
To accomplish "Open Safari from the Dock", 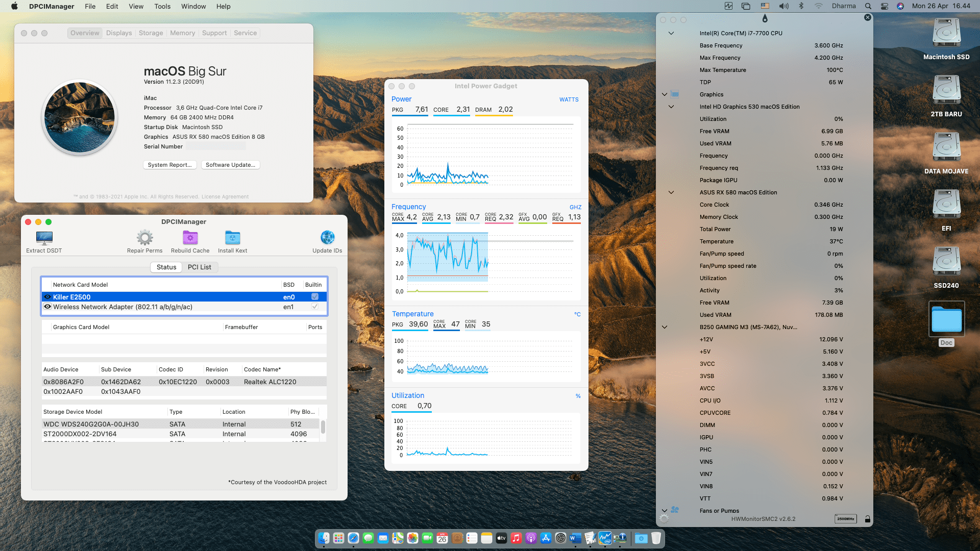I will 353,538.
